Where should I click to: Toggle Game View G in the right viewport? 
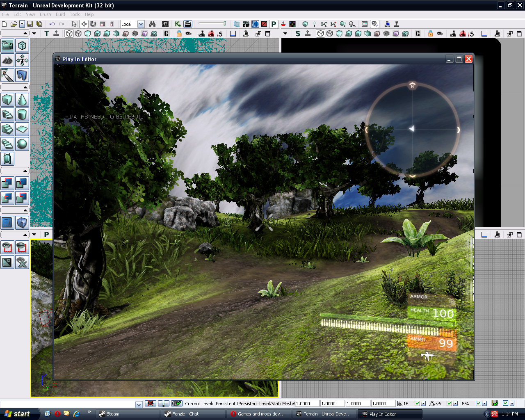click(418, 34)
